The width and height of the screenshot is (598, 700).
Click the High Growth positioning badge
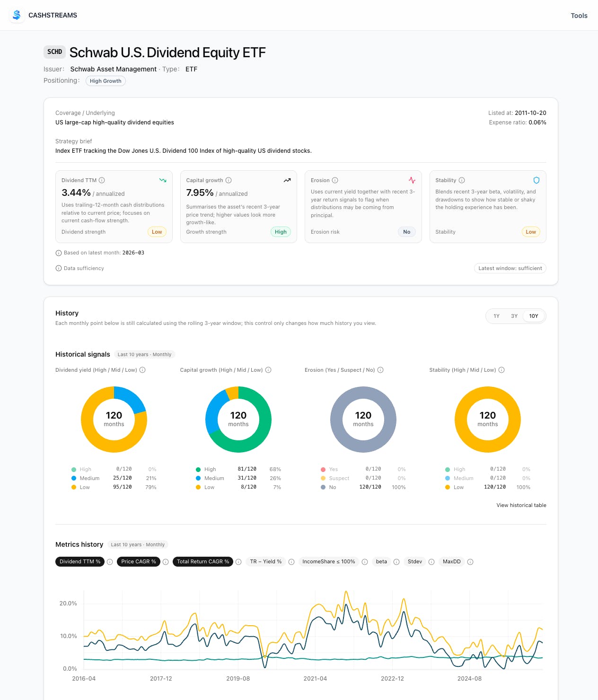click(106, 81)
